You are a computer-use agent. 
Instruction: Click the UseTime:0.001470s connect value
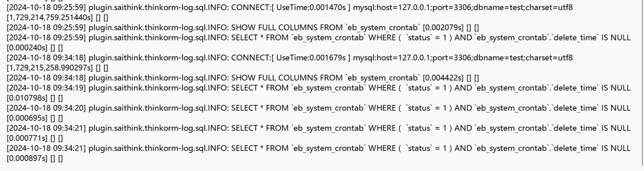[311, 7]
